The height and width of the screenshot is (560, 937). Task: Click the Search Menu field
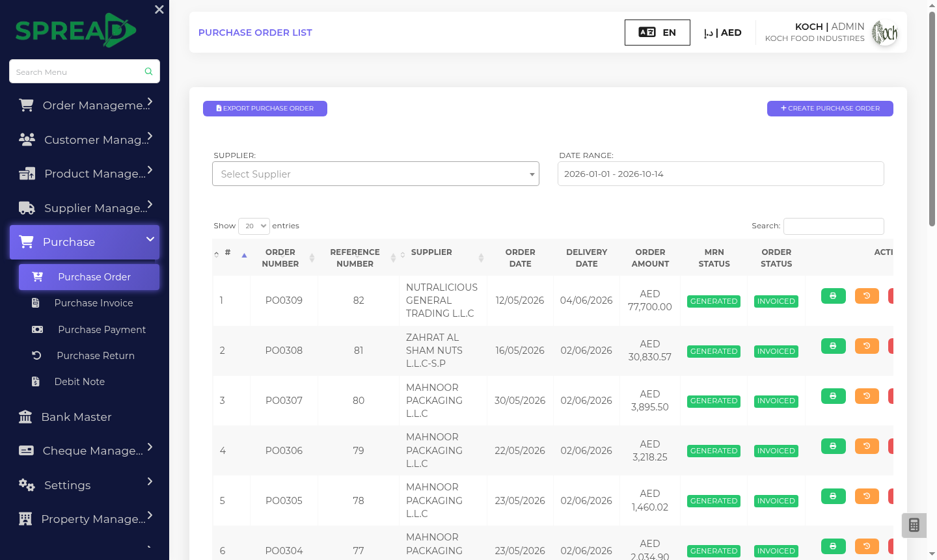[x=85, y=72]
